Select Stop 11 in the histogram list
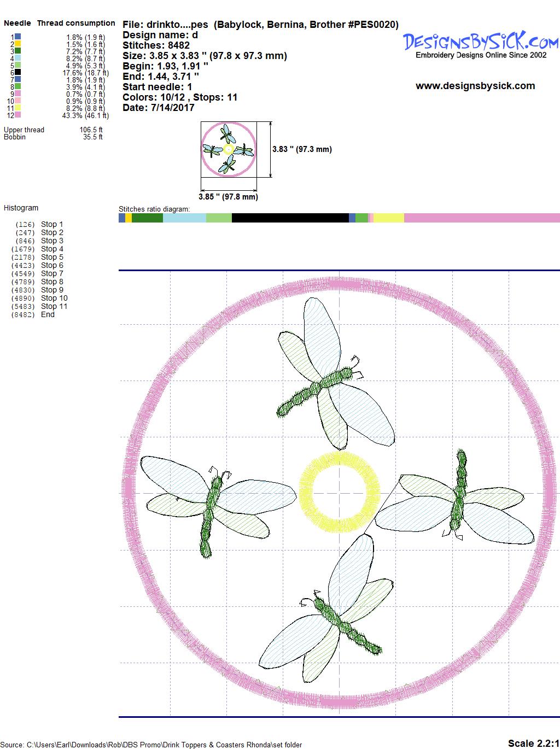The image size is (560, 749). point(54,306)
